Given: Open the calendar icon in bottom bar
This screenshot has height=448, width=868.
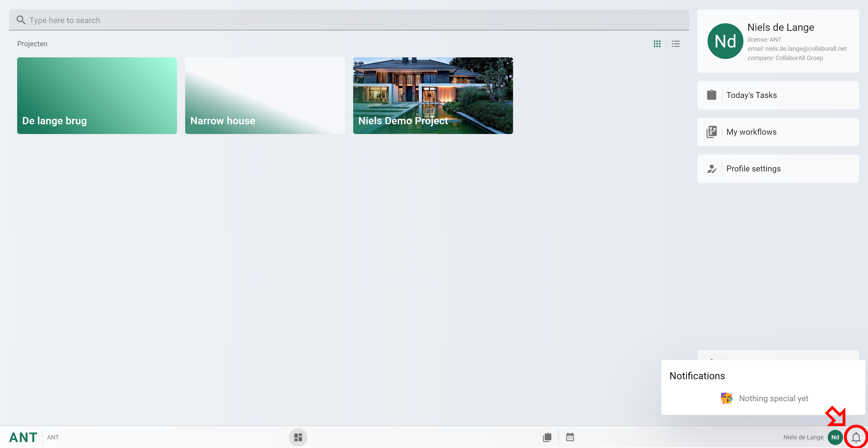Looking at the screenshot, I should tap(570, 437).
